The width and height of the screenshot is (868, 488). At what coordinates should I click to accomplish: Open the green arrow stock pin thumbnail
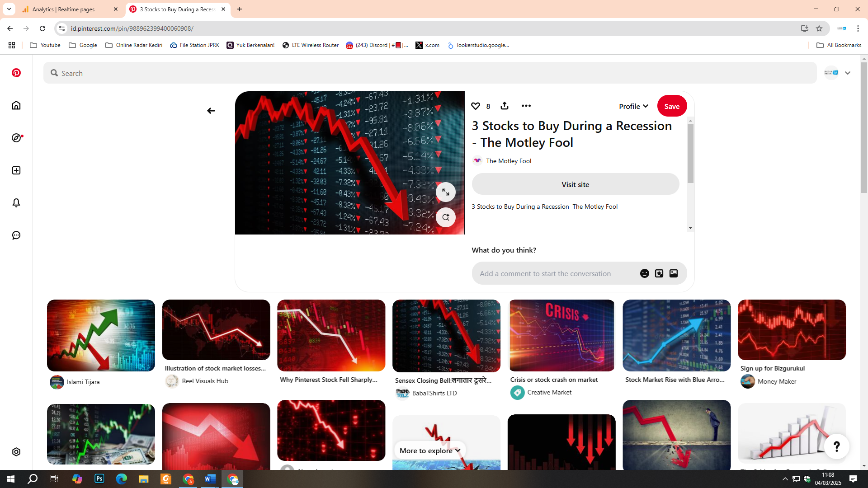[x=101, y=335]
